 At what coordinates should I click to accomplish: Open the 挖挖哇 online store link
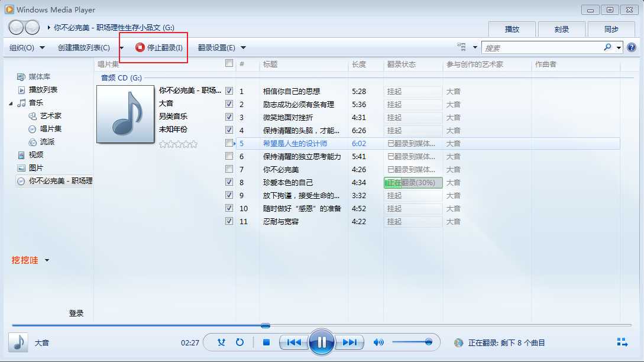coord(25,260)
